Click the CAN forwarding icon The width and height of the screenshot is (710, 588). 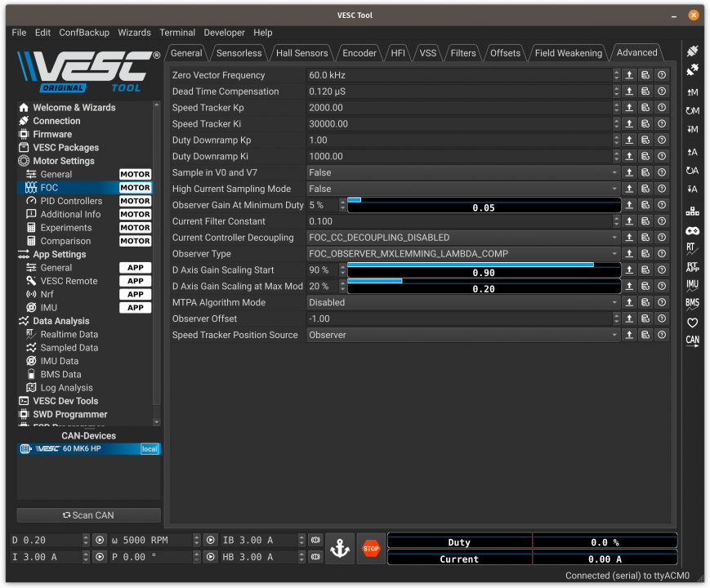[692, 341]
